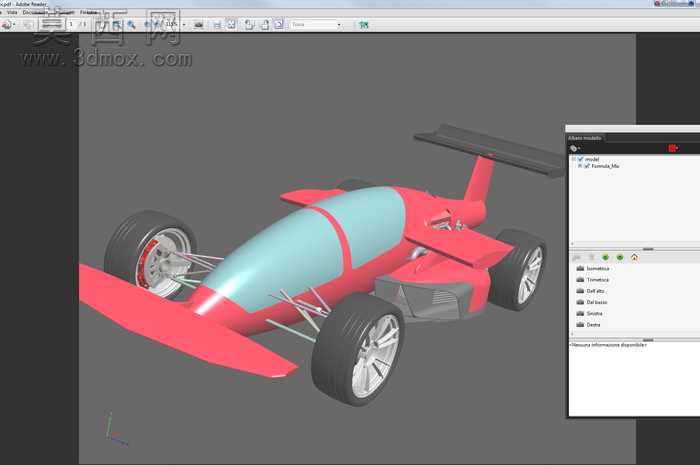This screenshot has height=465, width=700.
Task: Click the camera icon beside Isometrica
Action: [580, 268]
